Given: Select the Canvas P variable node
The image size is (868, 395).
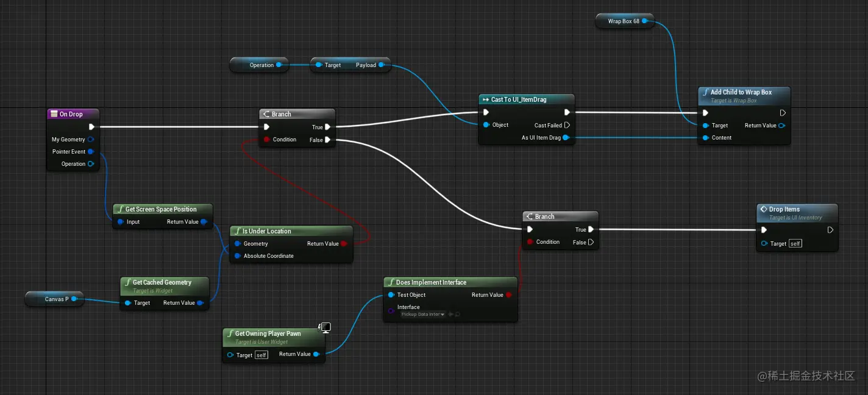Looking at the screenshot, I should click(x=54, y=299).
